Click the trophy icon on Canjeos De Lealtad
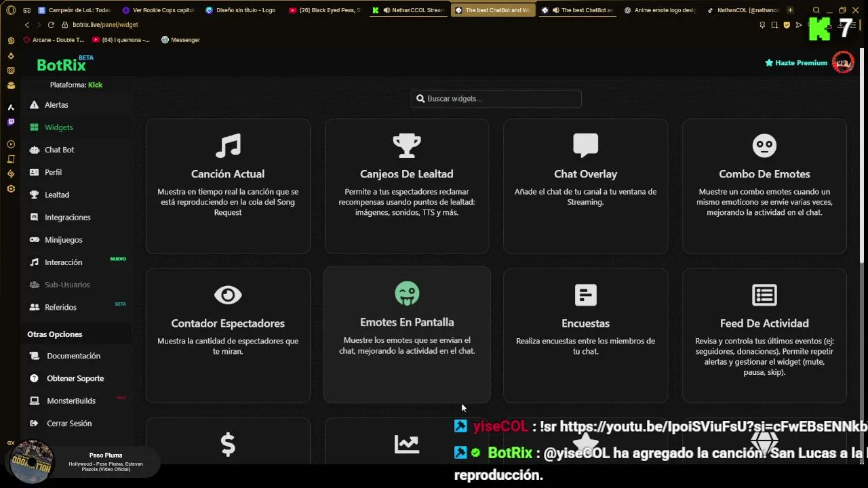 (407, 146)
